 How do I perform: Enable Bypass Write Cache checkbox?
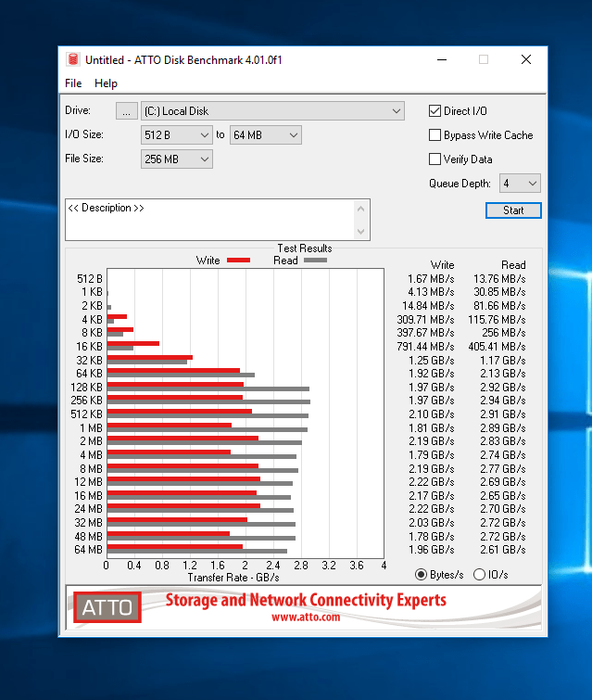(435, 135)
